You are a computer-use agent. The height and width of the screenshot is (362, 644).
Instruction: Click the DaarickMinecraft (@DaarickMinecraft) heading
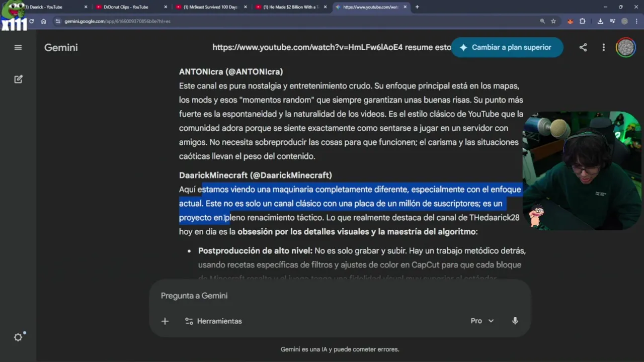256,175
